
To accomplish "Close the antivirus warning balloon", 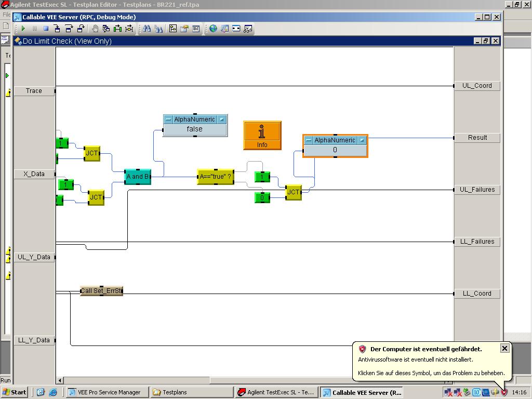I will [504, 348].
